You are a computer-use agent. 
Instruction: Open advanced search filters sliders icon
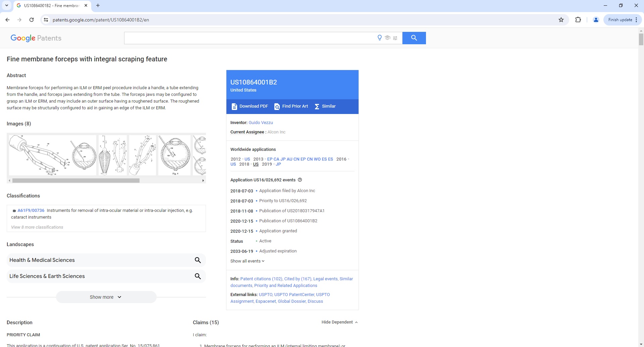[x=395, y=38]
